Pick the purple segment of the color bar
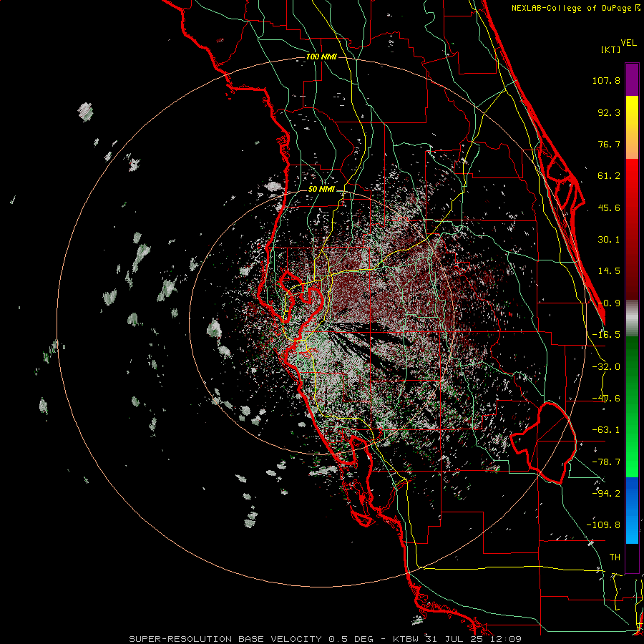The height and width of the screenshot is (644, 644). [632, 79]
